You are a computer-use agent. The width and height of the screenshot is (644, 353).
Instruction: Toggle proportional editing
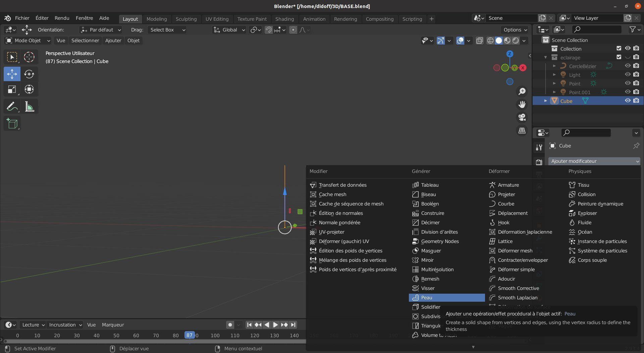[293, 30]
